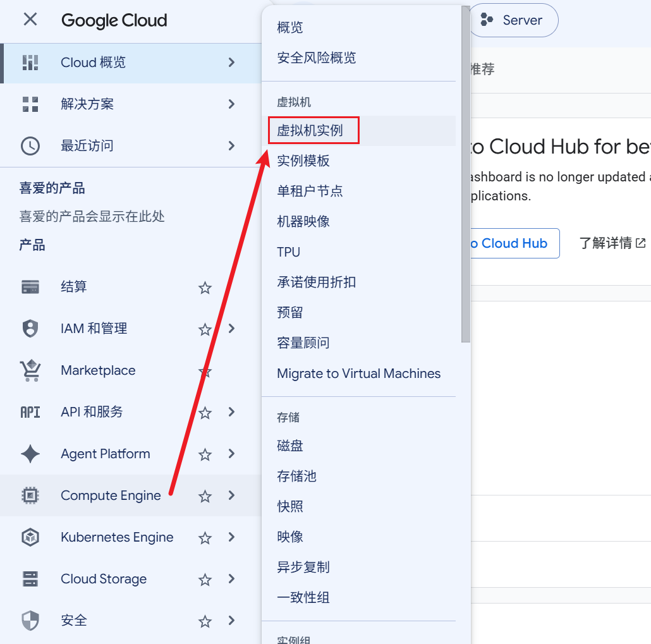651x644 pixels.
Task: Pin Kubernetes Engine with its star
Action: click(x=205, y=538)
